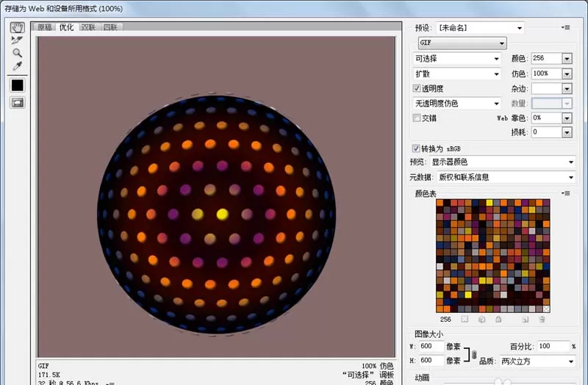Screen dimensions: 588x385
Task: Toggle slices visibility icon
Action: [17, 103]
